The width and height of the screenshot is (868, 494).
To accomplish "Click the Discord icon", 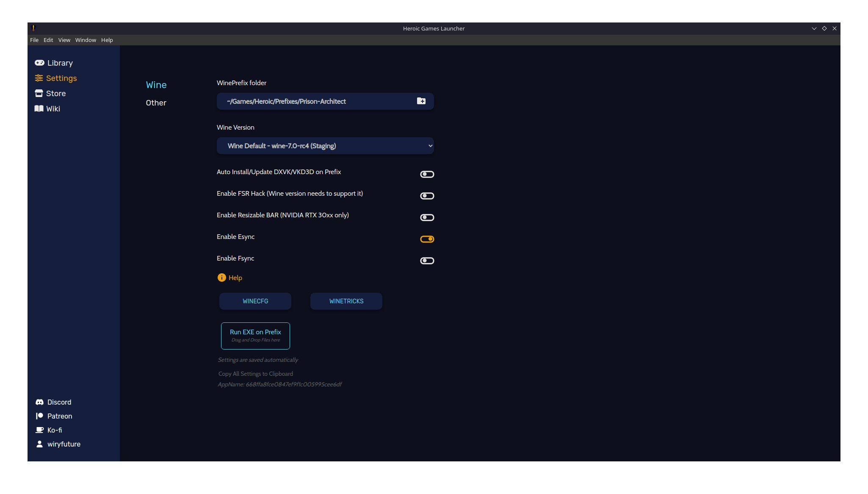I will click(39, 402).
